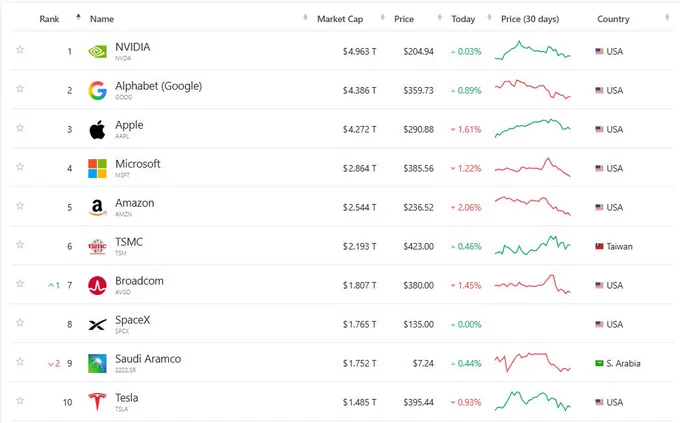
Task: Sort by Country column arrows
Action: (667, 17)
